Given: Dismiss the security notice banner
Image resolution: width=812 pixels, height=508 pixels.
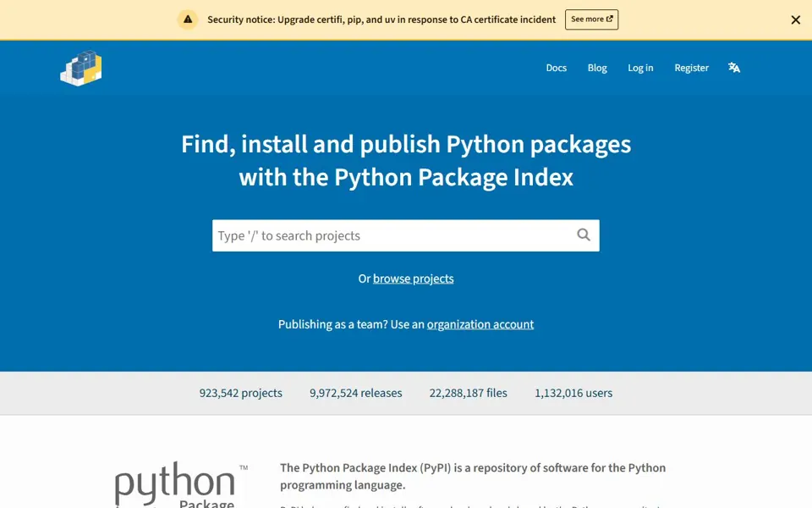Looking at the screenshot, I should (795, 19).
